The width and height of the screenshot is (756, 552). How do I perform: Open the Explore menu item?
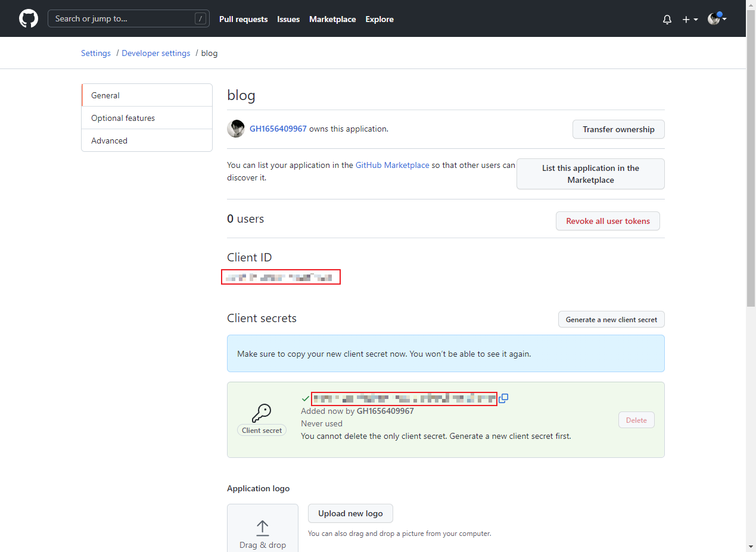[379, 19]
